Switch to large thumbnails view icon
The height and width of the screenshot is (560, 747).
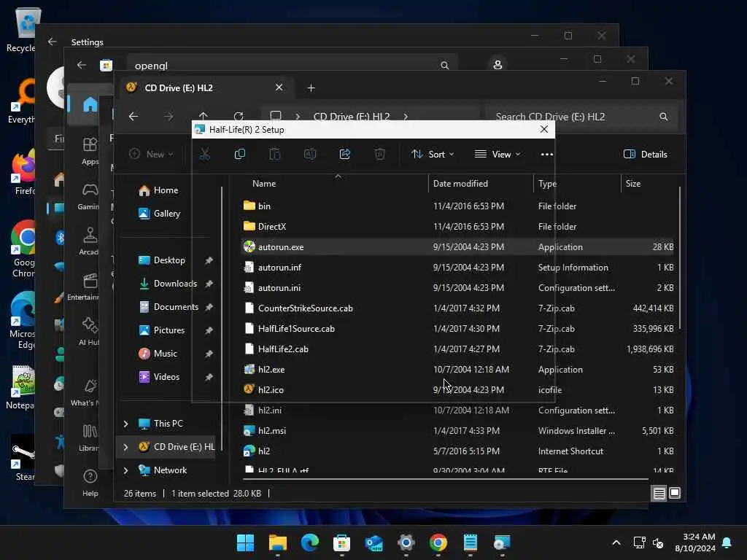click(x=675, y=494)
